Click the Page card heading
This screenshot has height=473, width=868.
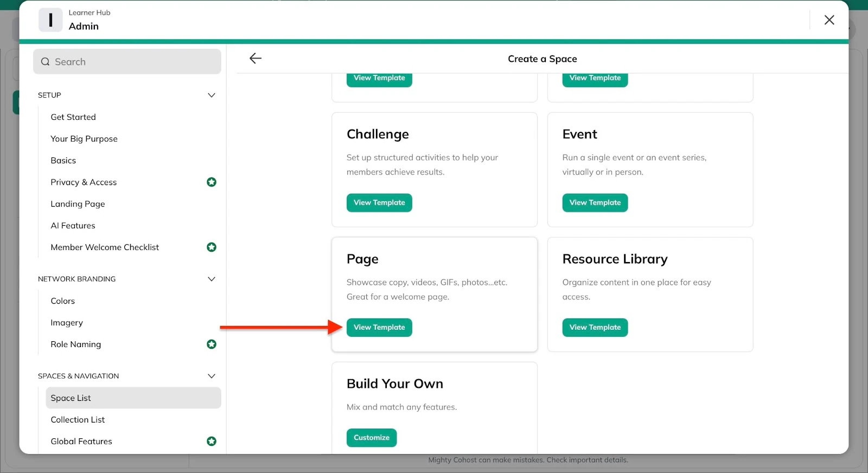pos(362,259)
